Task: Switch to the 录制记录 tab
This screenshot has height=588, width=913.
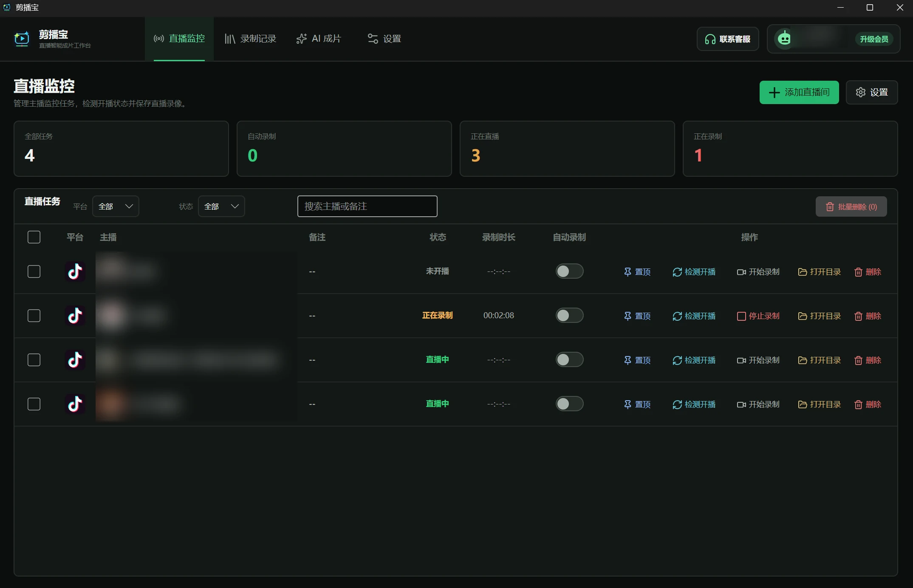Action: click(250, 39)
